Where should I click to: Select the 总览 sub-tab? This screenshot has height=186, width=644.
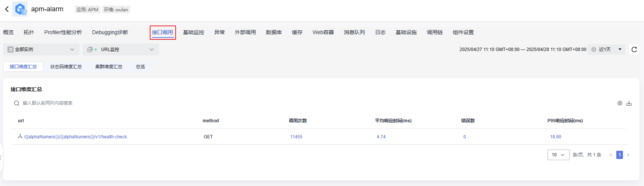click(x=140, y=67)
